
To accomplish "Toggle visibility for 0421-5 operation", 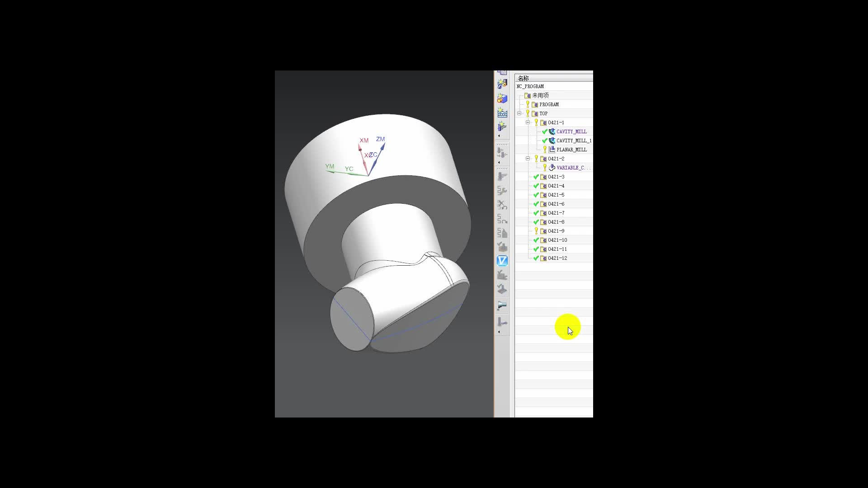I will point(536,194).
